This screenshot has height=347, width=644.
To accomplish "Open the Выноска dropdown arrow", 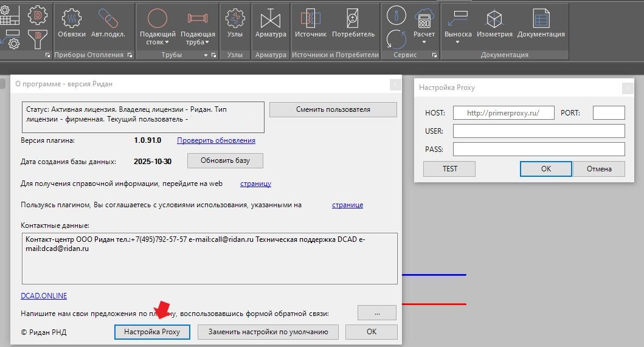I will tap(457, 43).
